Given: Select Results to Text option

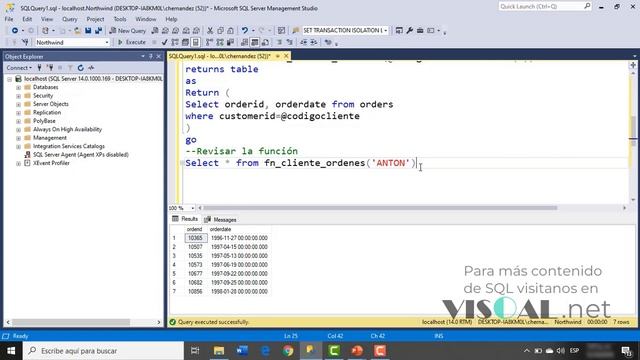Looking at the screenshot, I should tap(244, 42).
